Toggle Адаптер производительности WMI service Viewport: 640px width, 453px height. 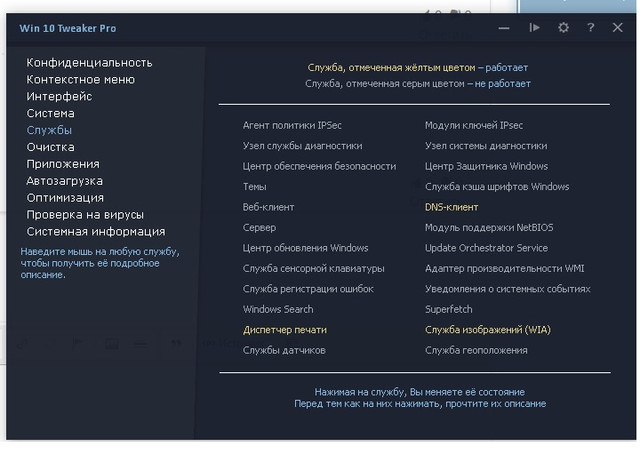[x=504, y=268]
